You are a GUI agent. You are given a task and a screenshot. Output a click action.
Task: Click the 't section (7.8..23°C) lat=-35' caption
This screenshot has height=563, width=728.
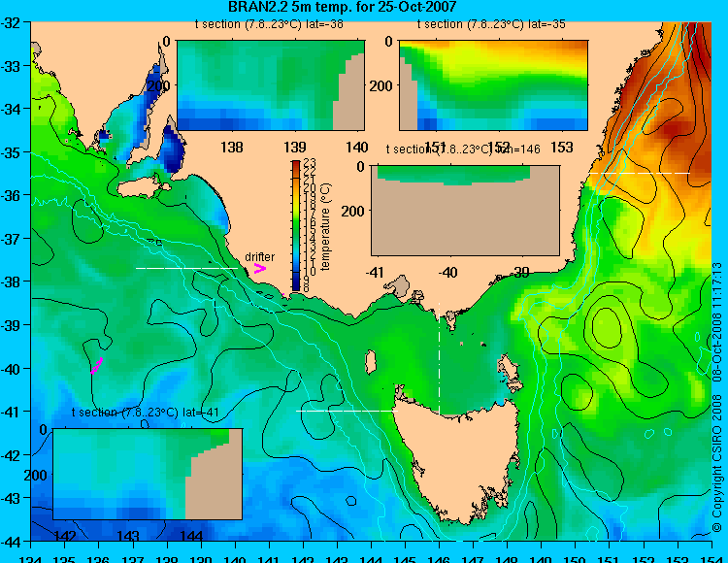tap(491, 24)
